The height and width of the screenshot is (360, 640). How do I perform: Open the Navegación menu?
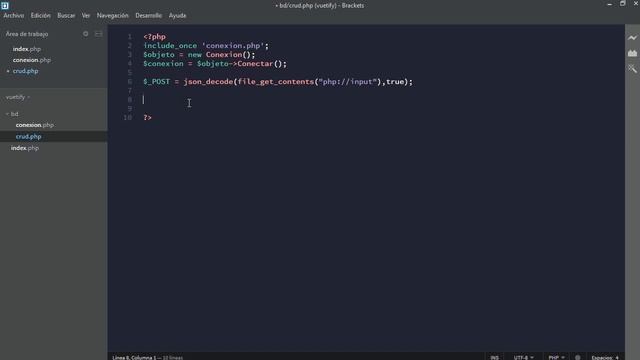pos(113,16)
